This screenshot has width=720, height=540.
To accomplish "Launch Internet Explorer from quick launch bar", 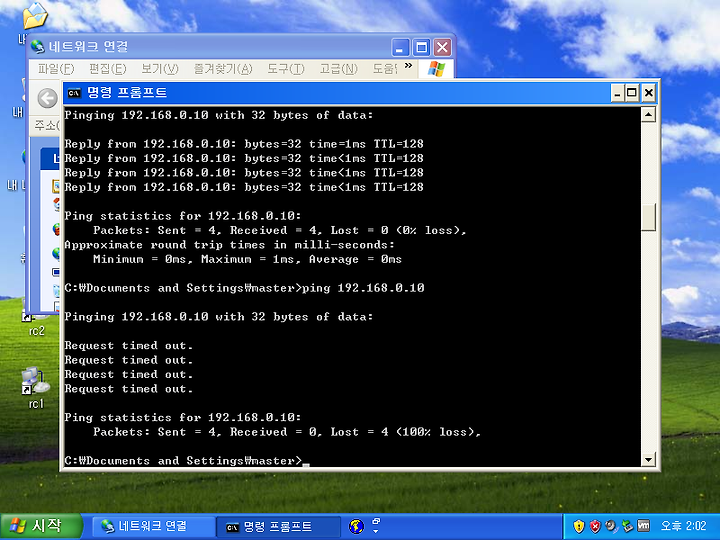I will [356, 526].
